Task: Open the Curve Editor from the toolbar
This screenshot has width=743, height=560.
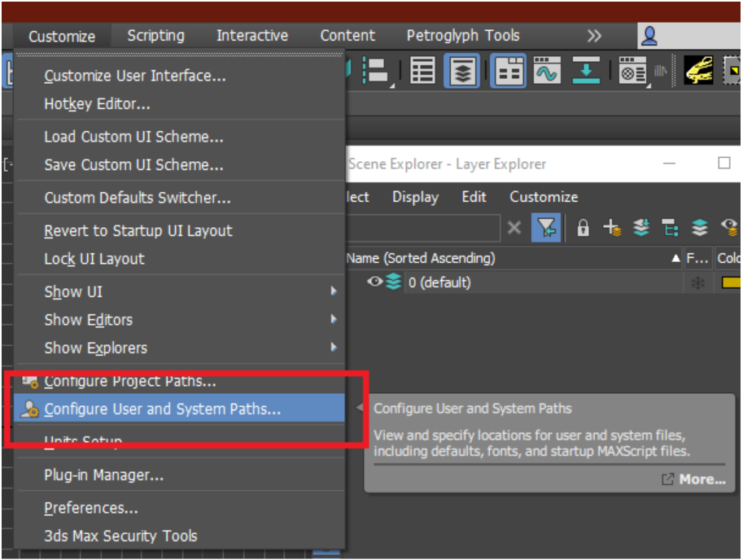Action: point(548,71)
